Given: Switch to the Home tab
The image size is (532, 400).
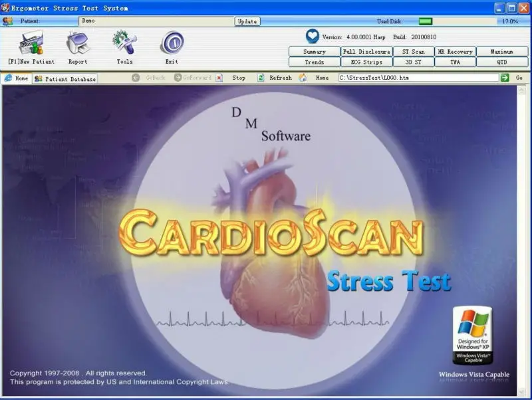Looking at the screenshot, I should pos(18,78).
